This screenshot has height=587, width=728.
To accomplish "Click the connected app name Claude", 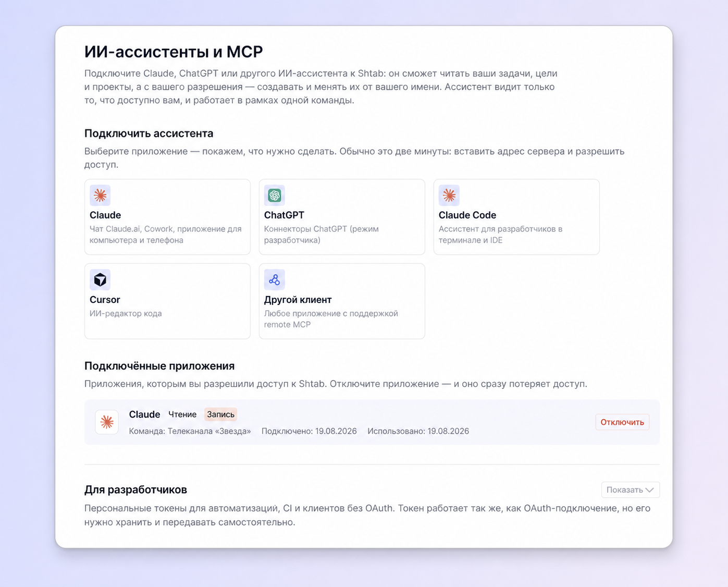I will click(144, 414).
